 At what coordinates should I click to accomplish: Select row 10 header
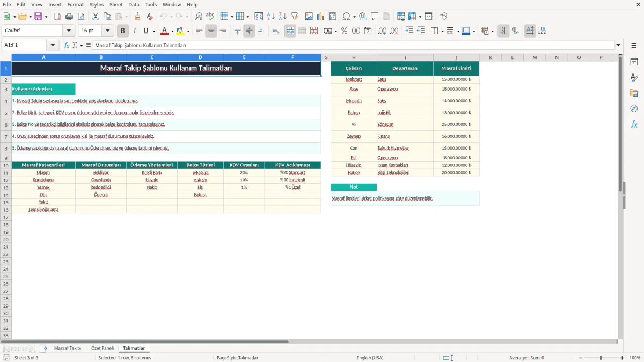6,165
